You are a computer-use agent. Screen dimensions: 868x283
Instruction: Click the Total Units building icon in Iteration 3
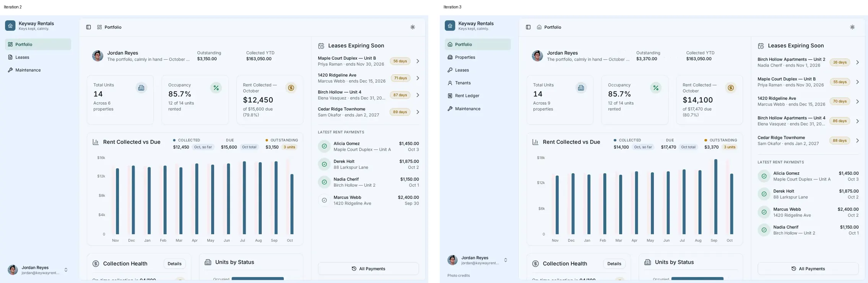(581, 88)
